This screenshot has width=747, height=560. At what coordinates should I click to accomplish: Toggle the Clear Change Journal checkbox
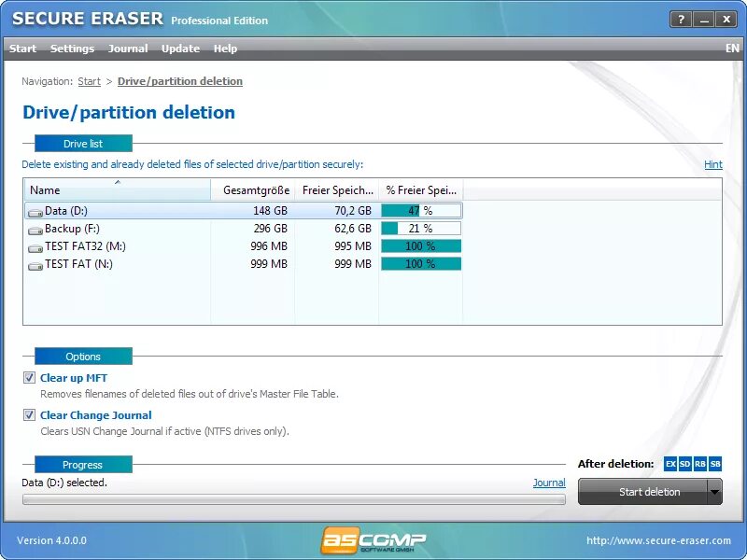[x=29, y=414]
